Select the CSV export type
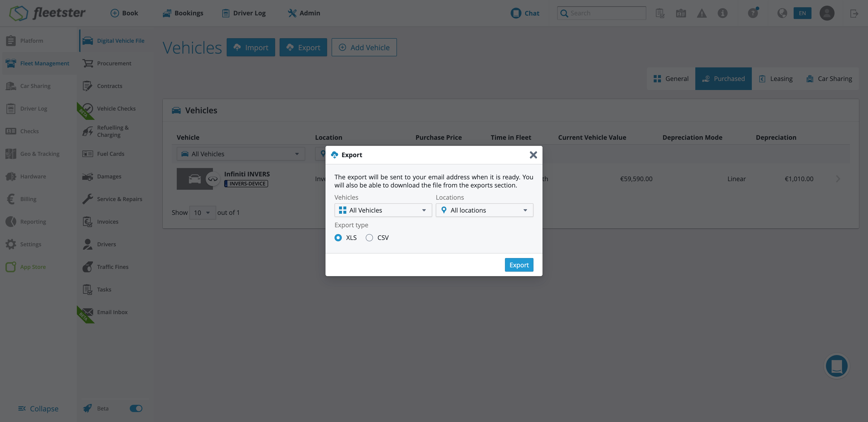The height and width of the screenshot is (422, 868). click(x=369, y=238)
